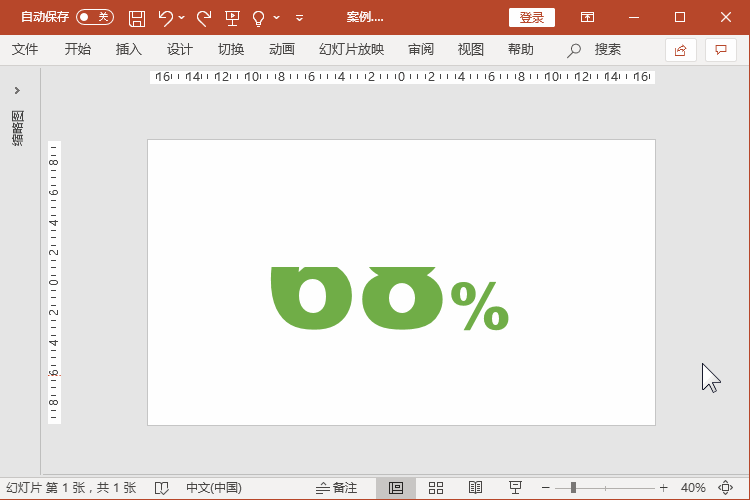Viewport: 750px width, 500px height.
Task: Click language 中文(中国) in status bar
Action: pos(214,488)
